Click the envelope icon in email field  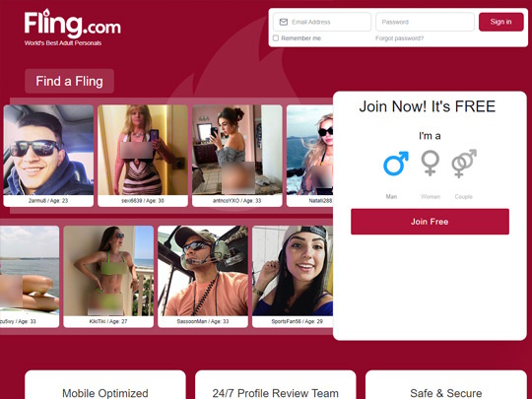coord(284,22)
